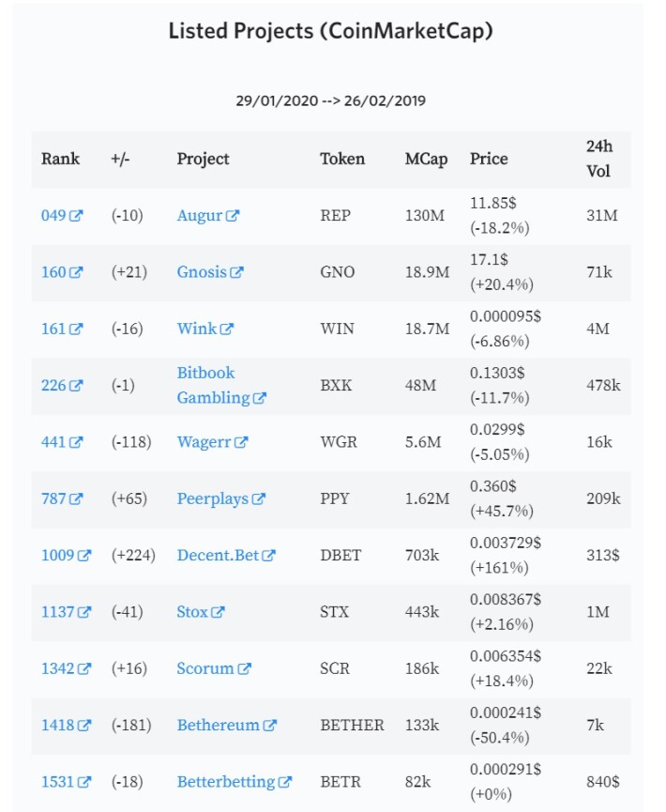Click external link icon after Betterbetting

point(285,782)
